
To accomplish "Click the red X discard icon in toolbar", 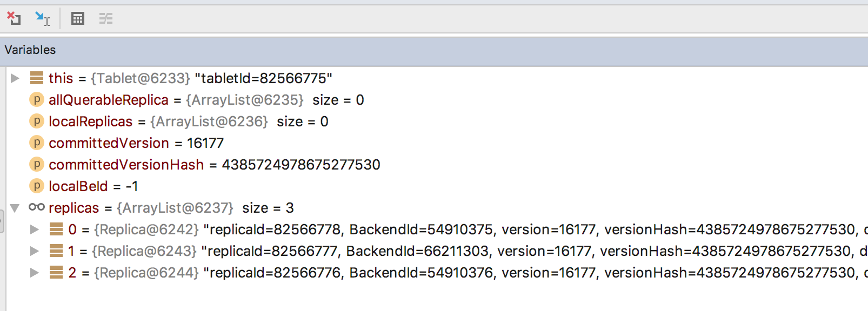I will coord(14,18).
